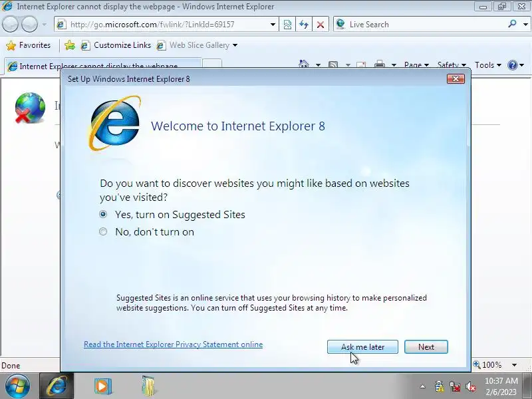Click the Ask me later button
Viewport: 532px width, 399px height.
(362, 346)
